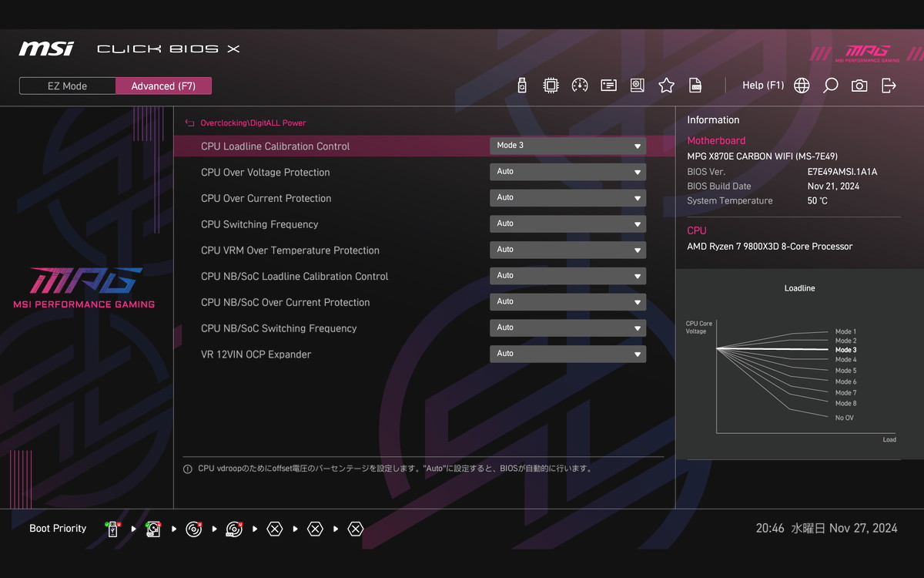The image size is (924, 578).
Task: Open the Board Explorer icon
Action: point(637,86)
